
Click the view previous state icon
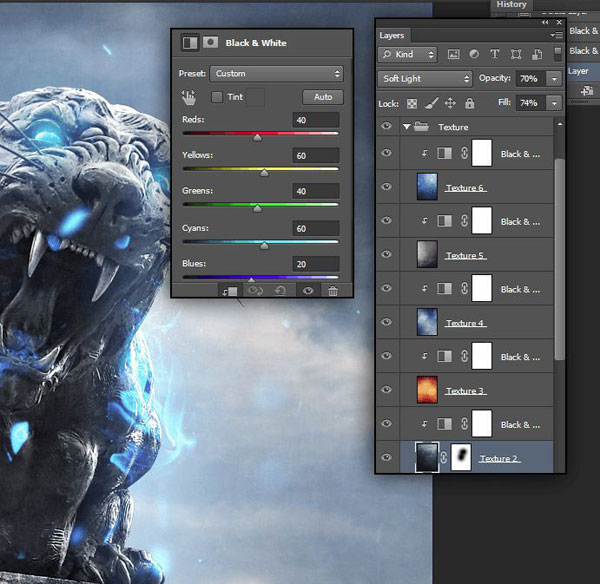[x=255, y=291]
